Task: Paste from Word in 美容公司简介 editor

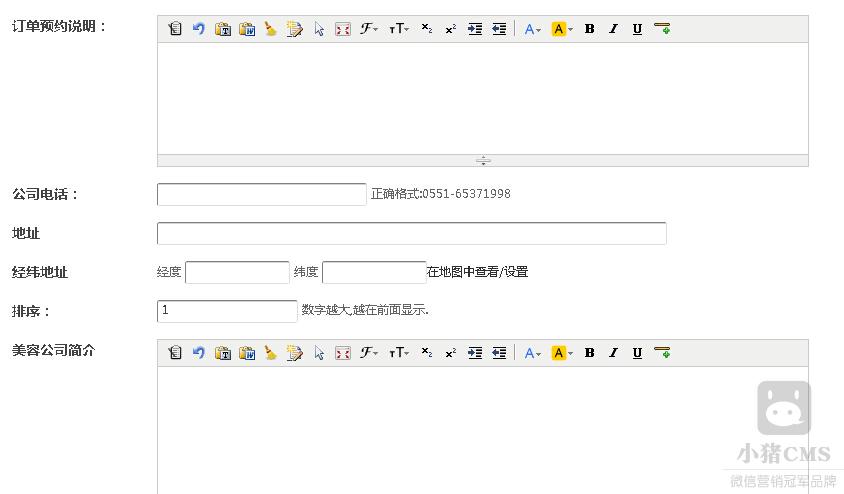Action: point(247,353)
